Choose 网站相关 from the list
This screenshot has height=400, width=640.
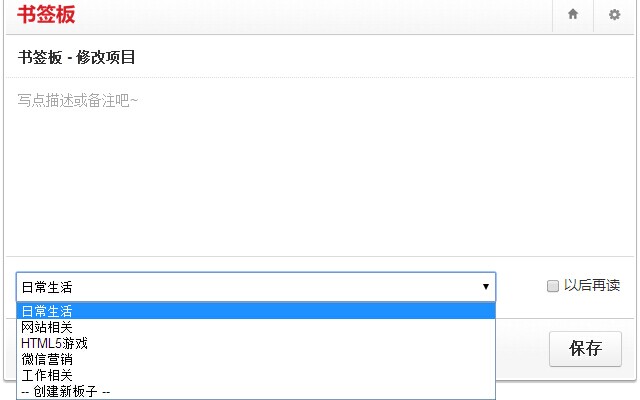[x=256, y=327]
